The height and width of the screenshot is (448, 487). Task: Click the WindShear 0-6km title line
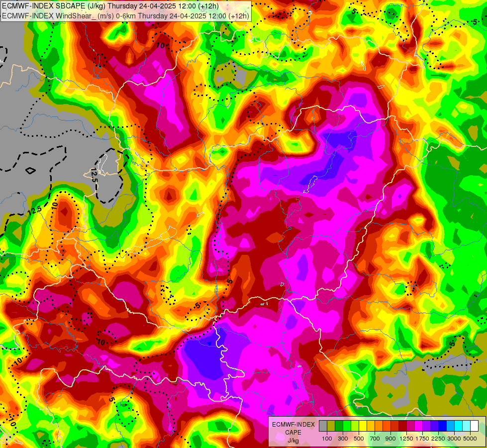tap(125, 15)
